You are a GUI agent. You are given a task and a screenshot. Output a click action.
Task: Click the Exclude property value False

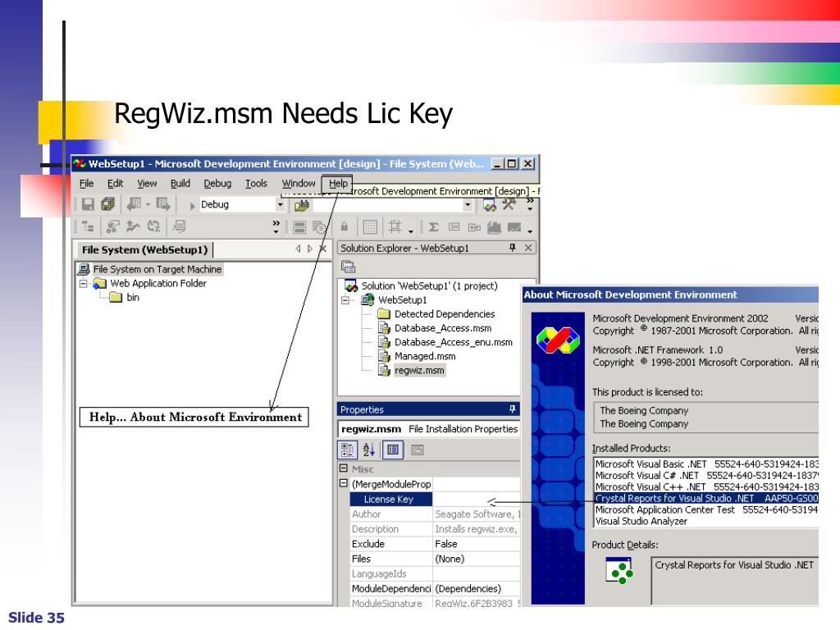coord(477,544)
